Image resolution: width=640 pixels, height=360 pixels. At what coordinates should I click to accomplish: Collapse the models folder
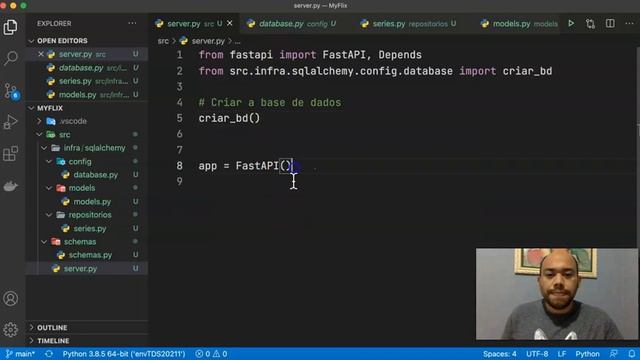pyautogui.click(x=82, y=188)
